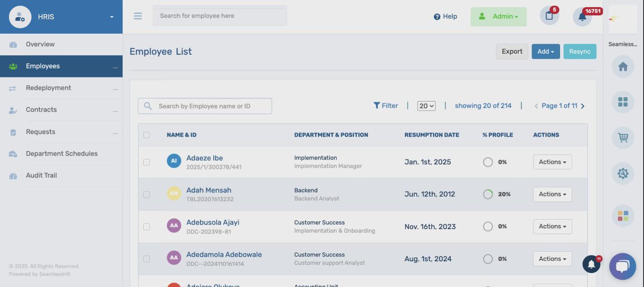Click the Export button

coord(512,51)
